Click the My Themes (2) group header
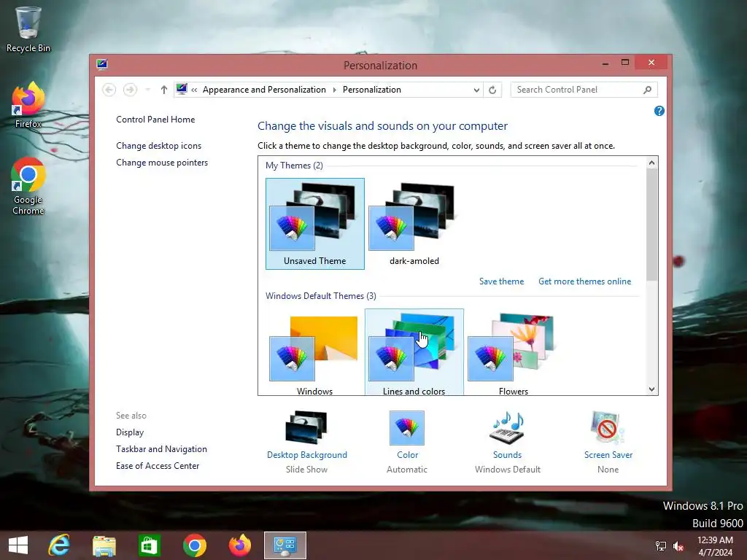Screen dimensions: 747x560 pos(294,166)
